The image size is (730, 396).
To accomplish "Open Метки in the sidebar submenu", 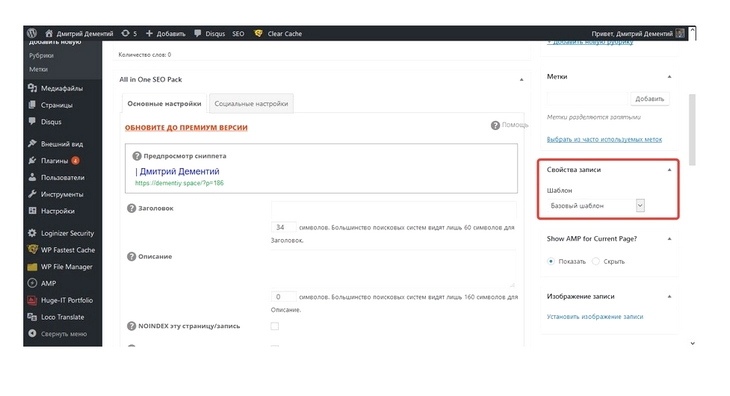I will [x=38, y=69].
